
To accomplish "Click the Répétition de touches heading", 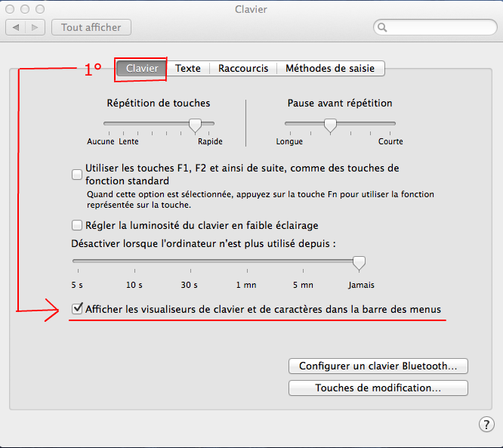I will tap(159, 103).
